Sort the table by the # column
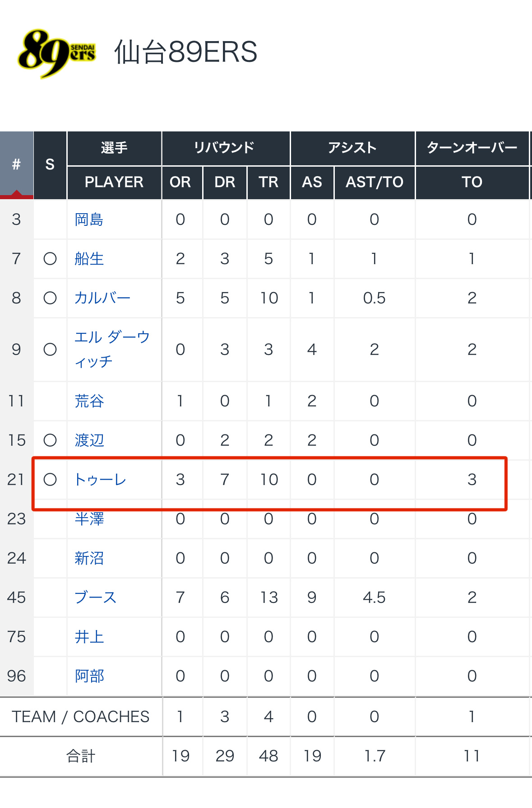This screenshot has width=532, height=808. tap(17, 165)
